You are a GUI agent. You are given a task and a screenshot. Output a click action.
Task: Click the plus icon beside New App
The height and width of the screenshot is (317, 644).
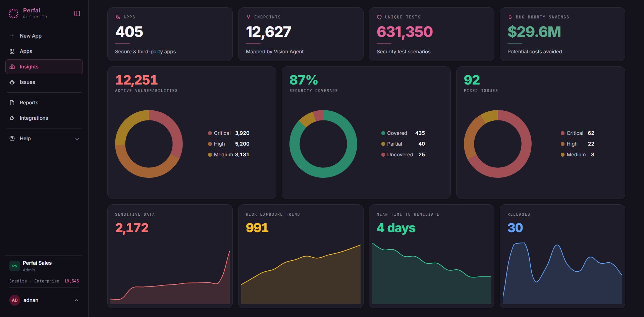[x=12, y=36]
